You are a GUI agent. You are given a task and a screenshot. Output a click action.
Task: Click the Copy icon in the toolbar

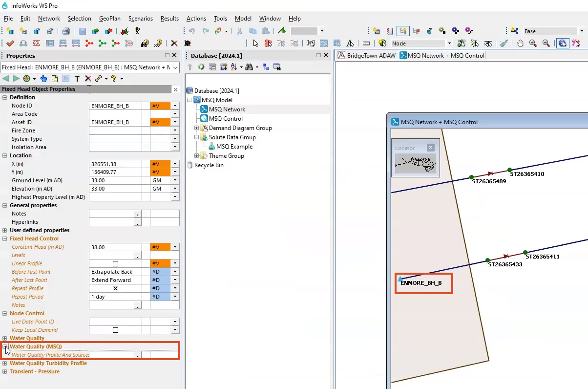click(252, 31)
